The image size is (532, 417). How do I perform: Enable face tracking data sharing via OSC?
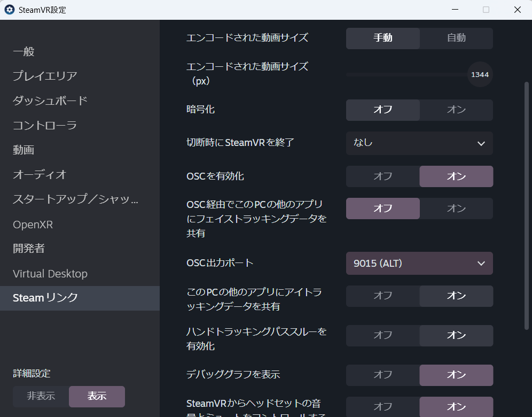[456, 208]
